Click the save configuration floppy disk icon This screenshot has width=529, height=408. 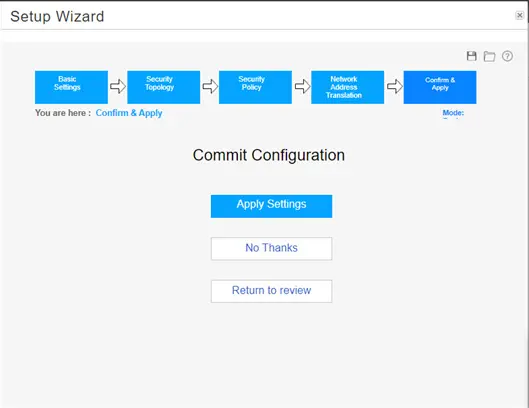click(x=472, y=56)
